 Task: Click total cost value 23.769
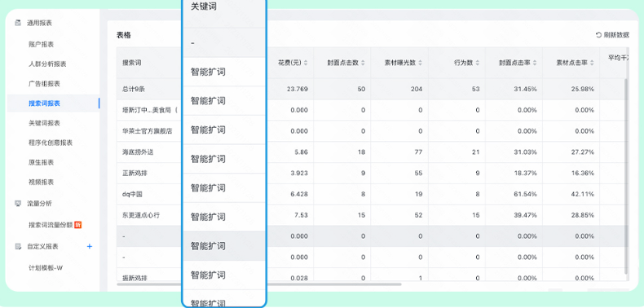(298, 89)
